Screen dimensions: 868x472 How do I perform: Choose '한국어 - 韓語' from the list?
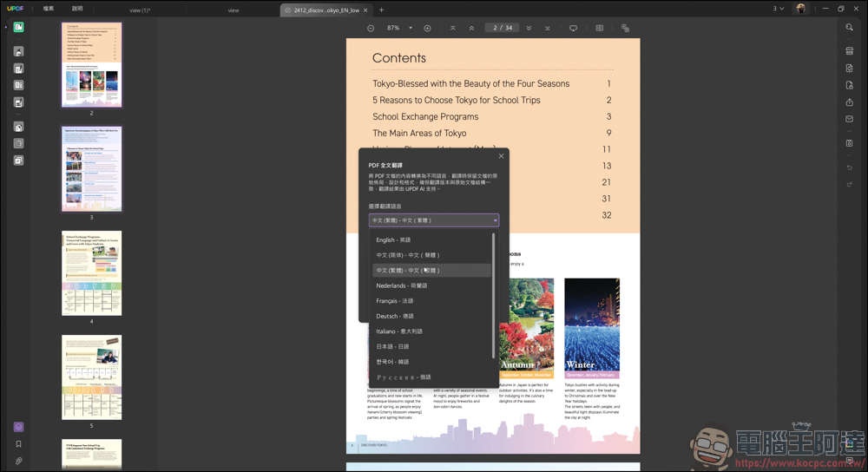pyautogui.click(x=431, y=362)
